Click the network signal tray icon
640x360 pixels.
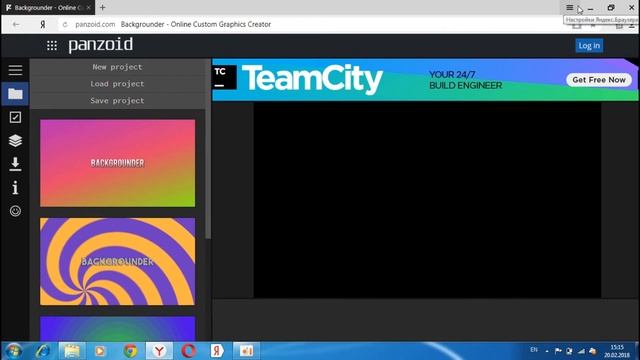pyautogui.click(x=581, y=351)
